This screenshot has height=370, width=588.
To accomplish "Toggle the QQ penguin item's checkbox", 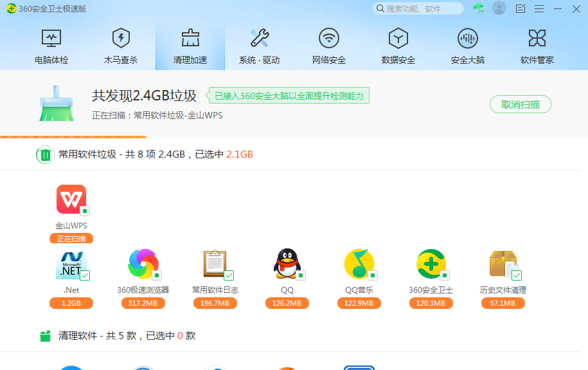I will pos(301,275).
